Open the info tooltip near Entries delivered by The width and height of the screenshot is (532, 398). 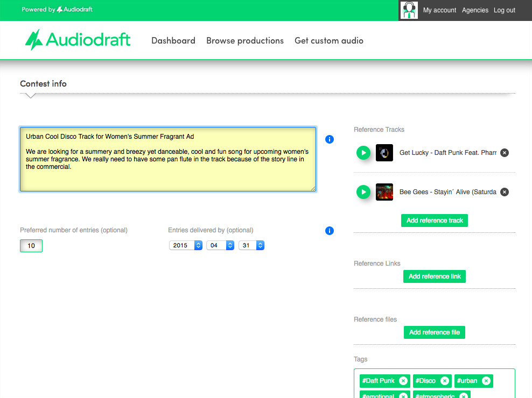(x=329, y=231)
